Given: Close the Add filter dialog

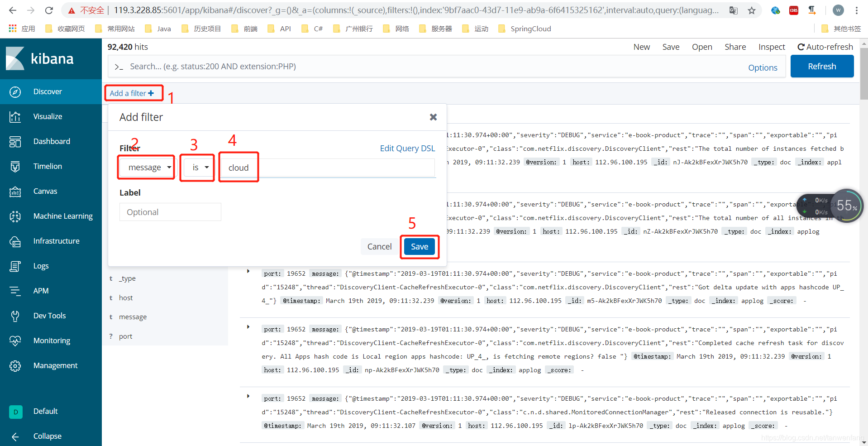Looking at the screenshot, I should [x=433, y=117].
